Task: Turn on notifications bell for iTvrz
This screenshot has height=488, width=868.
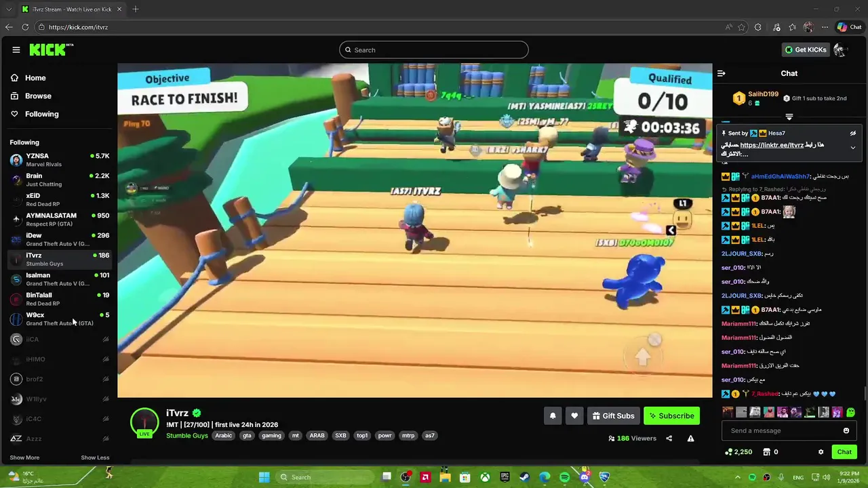Action: pos(553,415)
